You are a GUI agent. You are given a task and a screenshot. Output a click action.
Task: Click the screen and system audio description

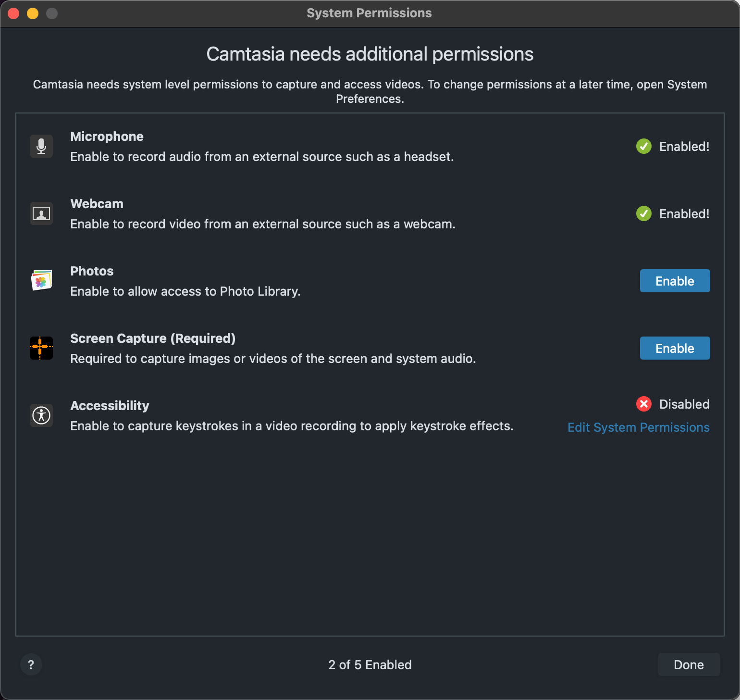point(273,359)
